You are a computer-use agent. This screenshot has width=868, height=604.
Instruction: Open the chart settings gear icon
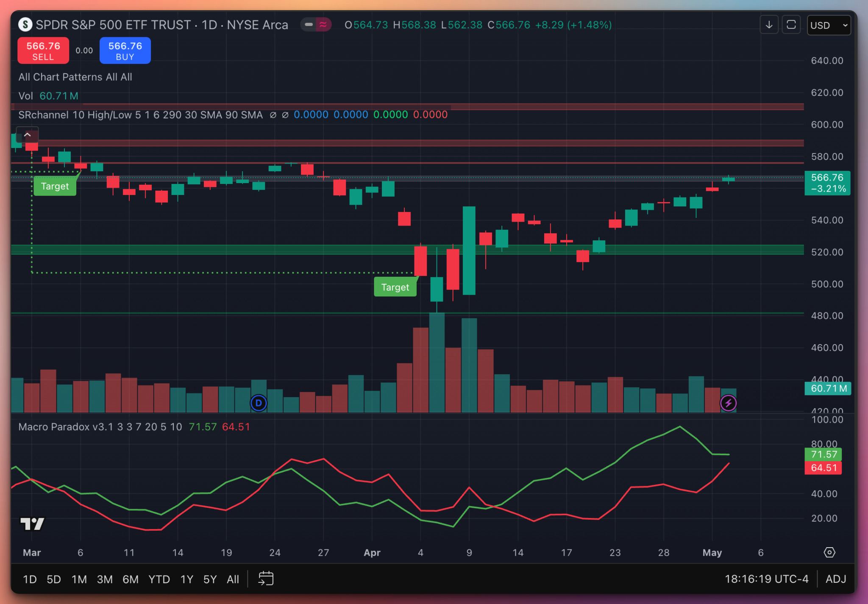(x=829, y=553)
